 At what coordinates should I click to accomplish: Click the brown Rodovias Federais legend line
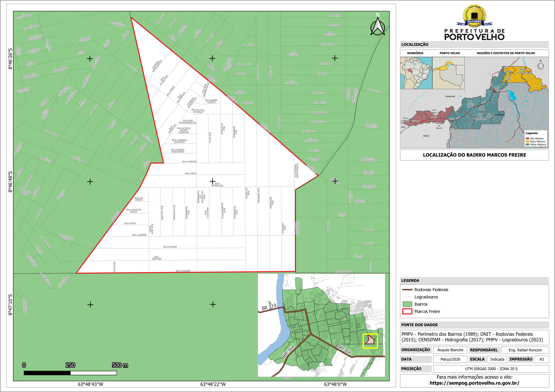pos(407,290)
